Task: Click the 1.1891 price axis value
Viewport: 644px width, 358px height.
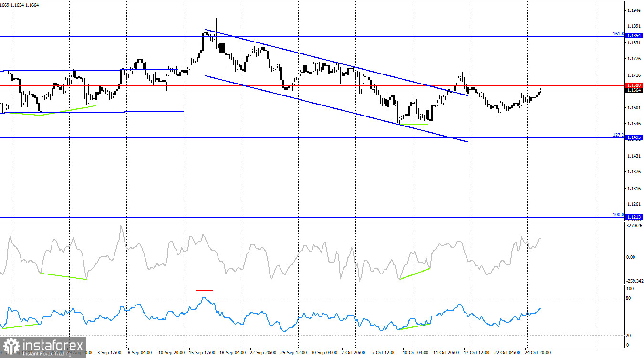Action: coord(634,26)
